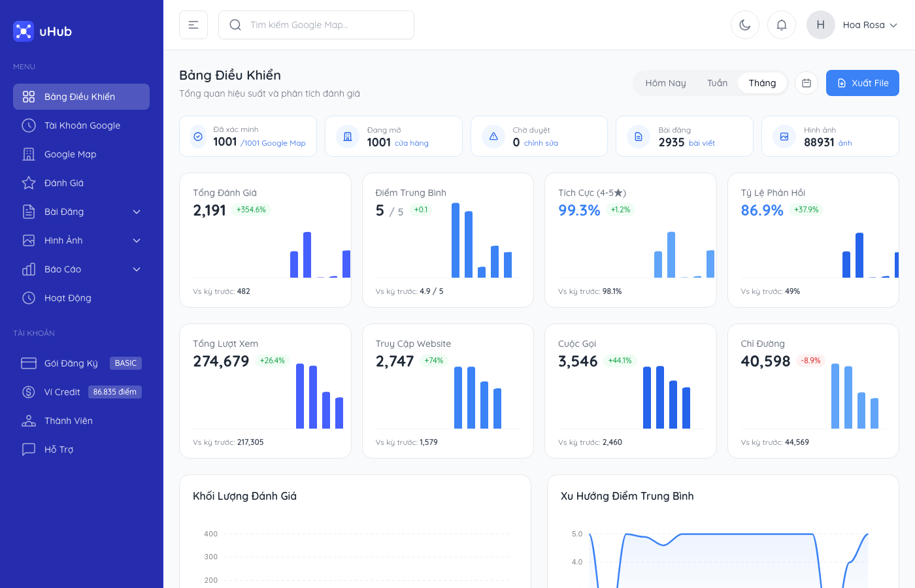Select the Tuần tab
The image size is (915, 588).
pos(717,83)
